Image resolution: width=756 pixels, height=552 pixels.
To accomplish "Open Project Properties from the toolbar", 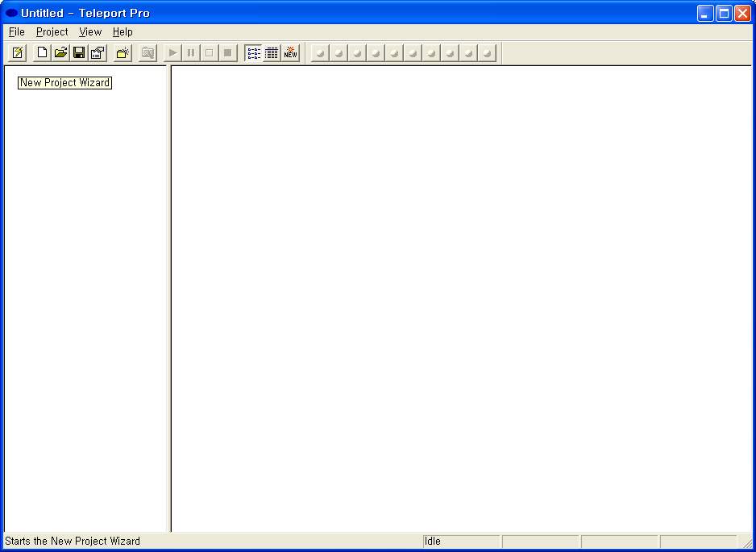I will tap(98, 53).
